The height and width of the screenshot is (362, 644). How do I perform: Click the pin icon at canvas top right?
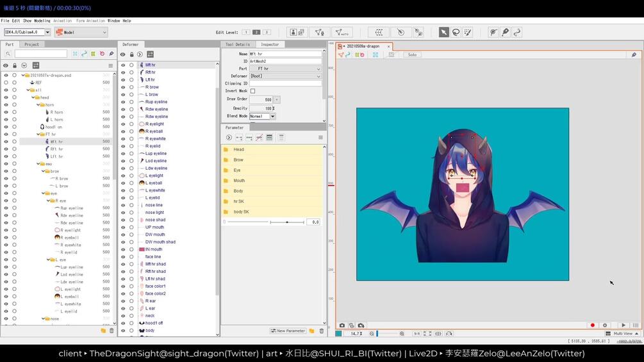tap(634, 54)
